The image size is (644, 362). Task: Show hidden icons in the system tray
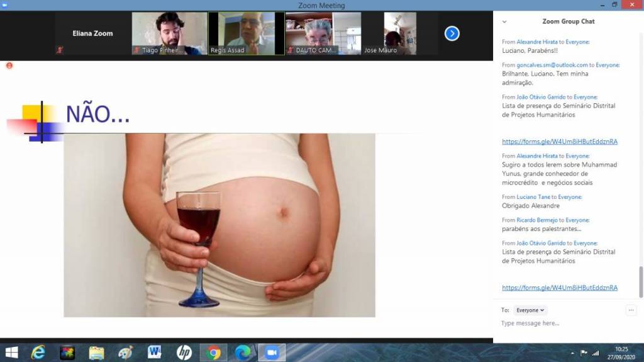click(x=572, y=353)
